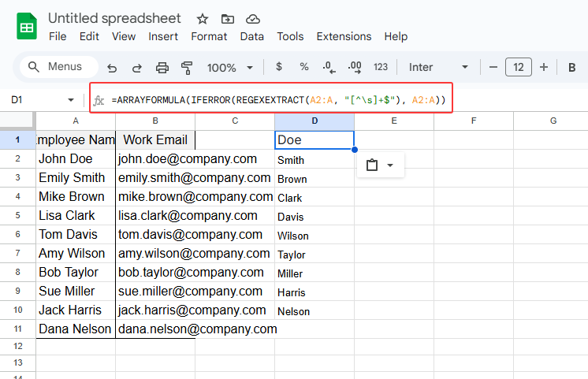Image resolution: width=588 pixels, height=379 pixels.
Task: Increase font size with plus button
Action: (543, 67)
